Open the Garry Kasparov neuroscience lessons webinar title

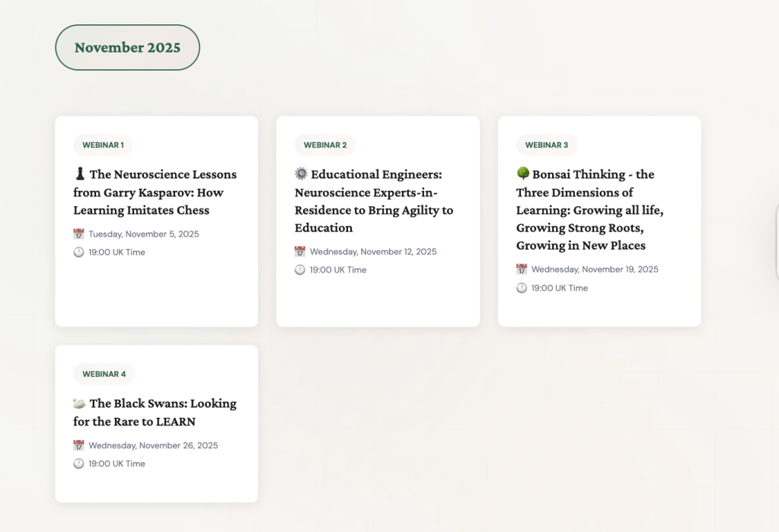[155, 193]
